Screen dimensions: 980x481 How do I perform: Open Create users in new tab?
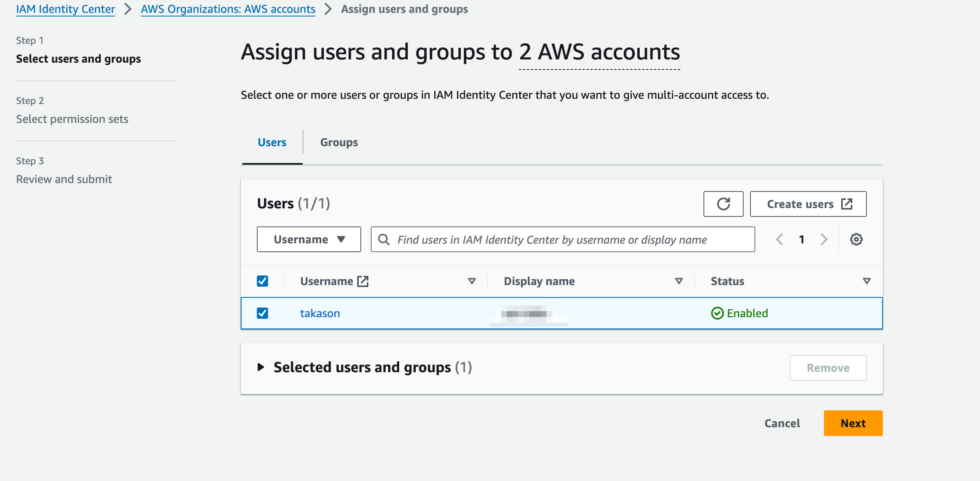pos(808,204)
